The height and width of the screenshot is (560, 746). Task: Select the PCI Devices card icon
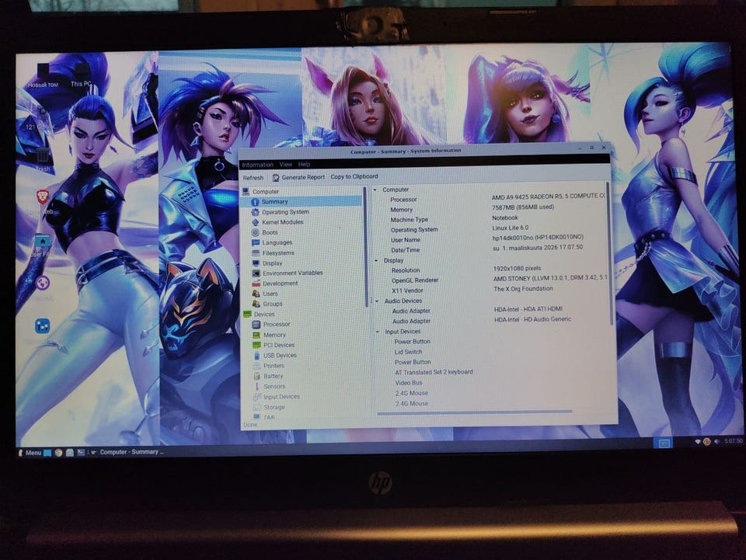256,345
